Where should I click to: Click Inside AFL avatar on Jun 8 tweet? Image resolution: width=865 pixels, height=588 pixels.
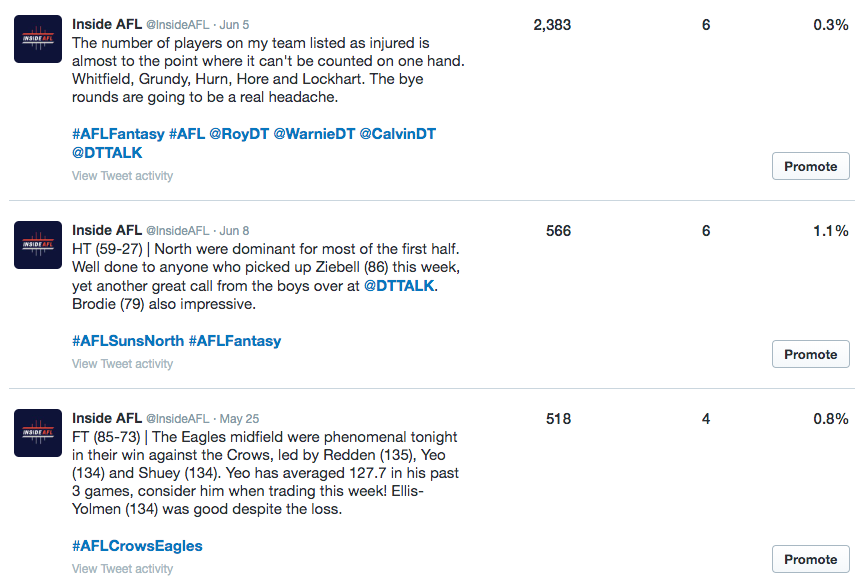pos(38,246)
